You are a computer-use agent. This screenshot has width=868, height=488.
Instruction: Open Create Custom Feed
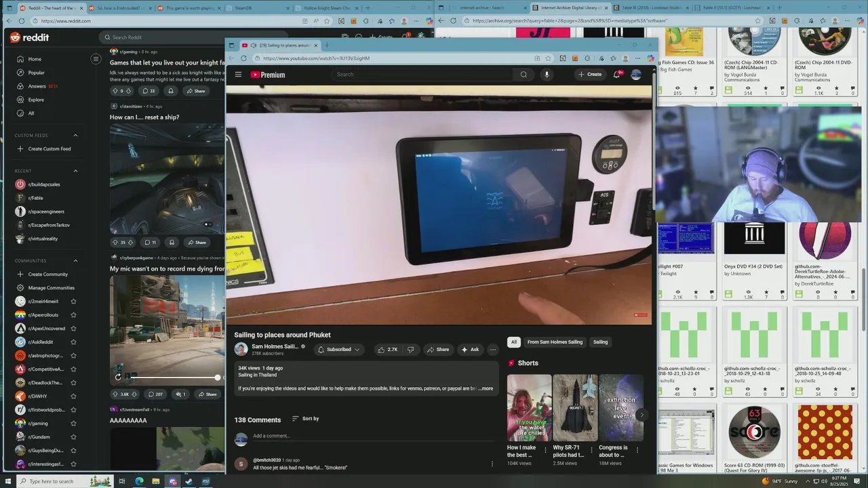44,149
